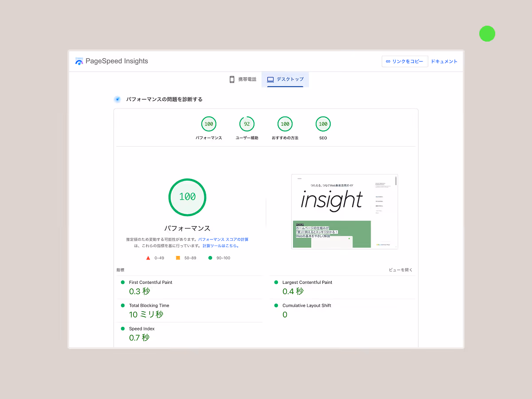Click the First Contentful Paint metric label
Viewport: 532px width, 399px height.
click(x=151, y=282)
